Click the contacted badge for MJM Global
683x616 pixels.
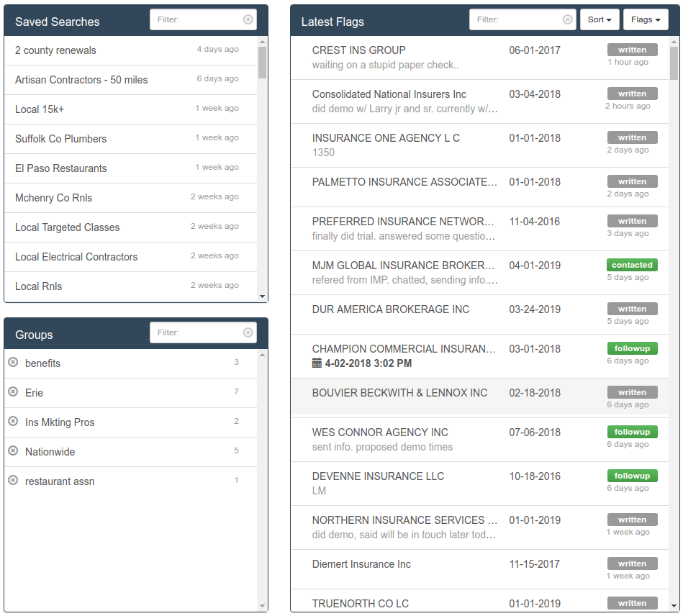(x=632, y=265)
